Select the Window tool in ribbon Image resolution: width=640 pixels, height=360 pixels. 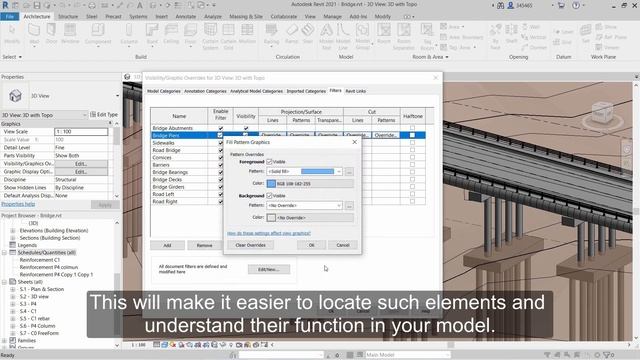pos(70,33)
